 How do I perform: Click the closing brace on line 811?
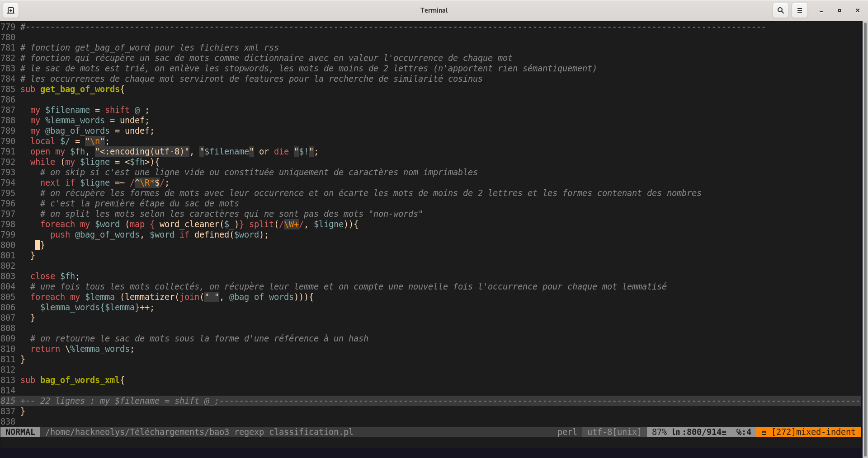click(x=23, y=359)
